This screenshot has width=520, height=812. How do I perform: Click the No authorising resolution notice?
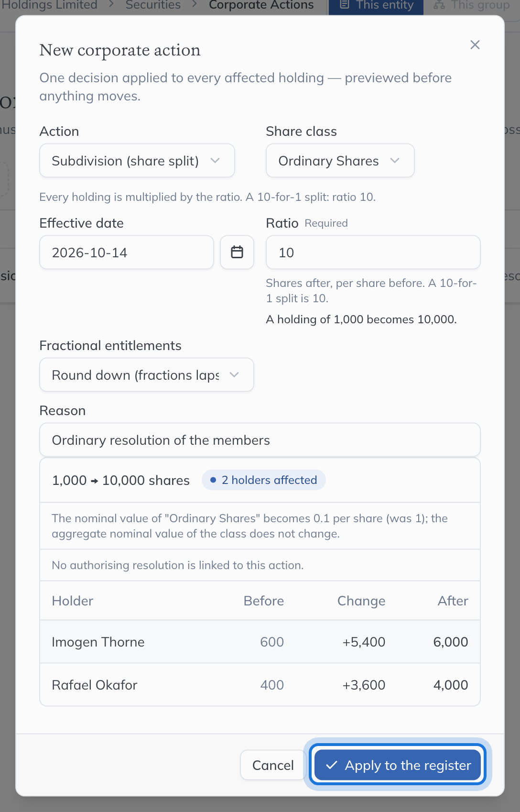pyautogui.click(x=178, y=565)
